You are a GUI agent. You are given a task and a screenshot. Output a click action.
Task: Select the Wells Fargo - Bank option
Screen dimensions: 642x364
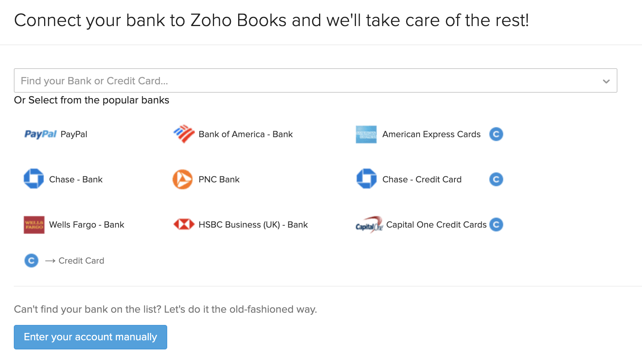[x=86, y=225]
